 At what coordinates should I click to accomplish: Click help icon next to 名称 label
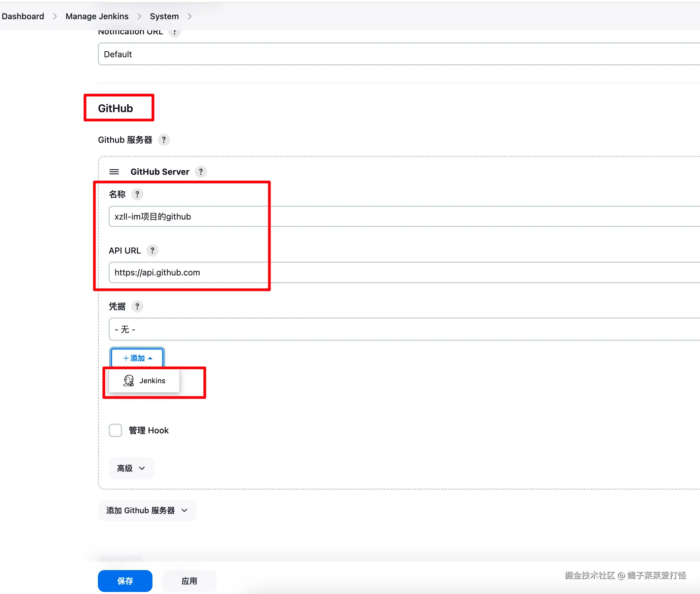tap(137, 194)
